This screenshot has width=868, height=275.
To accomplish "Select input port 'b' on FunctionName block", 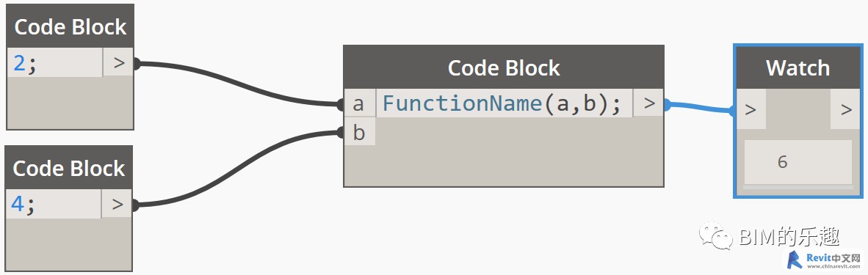I will pyautogui.click(x=359, y=133).
